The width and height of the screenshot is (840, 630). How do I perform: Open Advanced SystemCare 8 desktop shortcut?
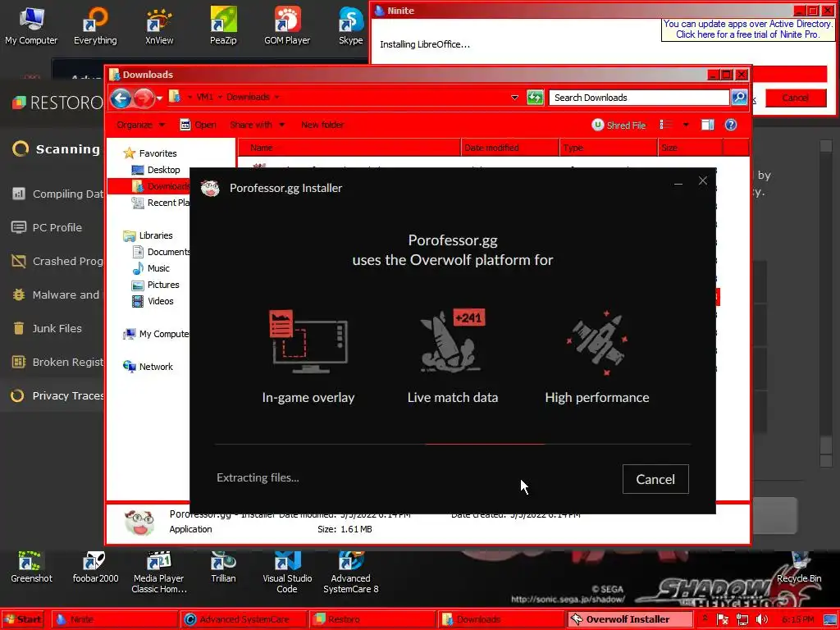point(351,573)
